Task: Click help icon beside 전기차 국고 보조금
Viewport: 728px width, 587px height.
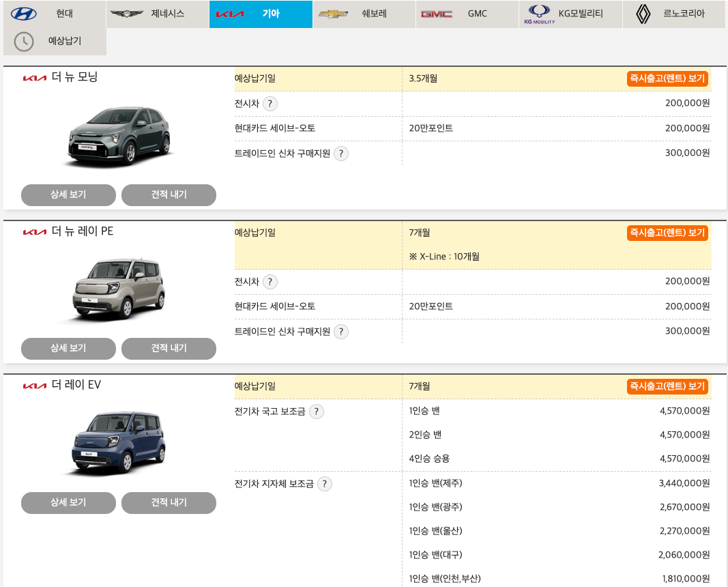Action: coord(317,412)
